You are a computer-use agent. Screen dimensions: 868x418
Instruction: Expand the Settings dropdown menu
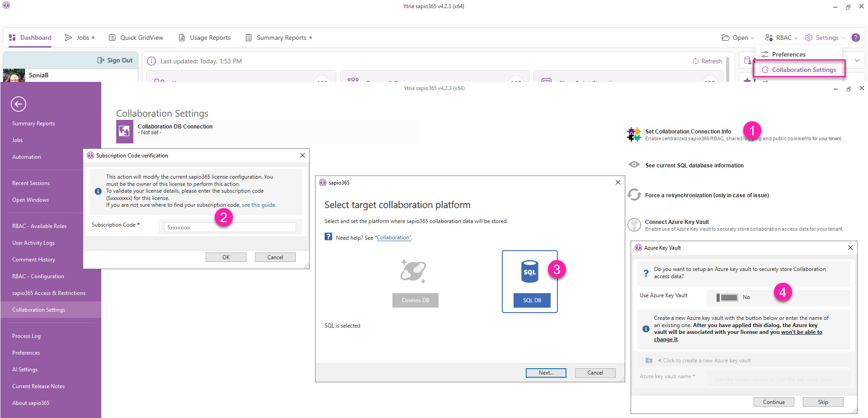coord(825,38)
